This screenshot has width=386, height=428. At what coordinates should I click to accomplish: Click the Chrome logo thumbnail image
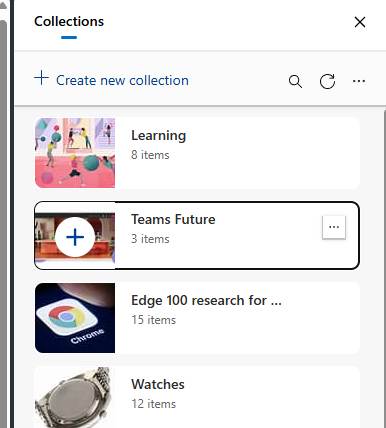pos(75,318)
